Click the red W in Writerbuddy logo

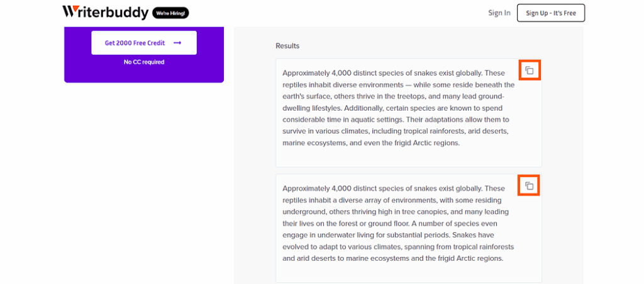pos(69,11)
